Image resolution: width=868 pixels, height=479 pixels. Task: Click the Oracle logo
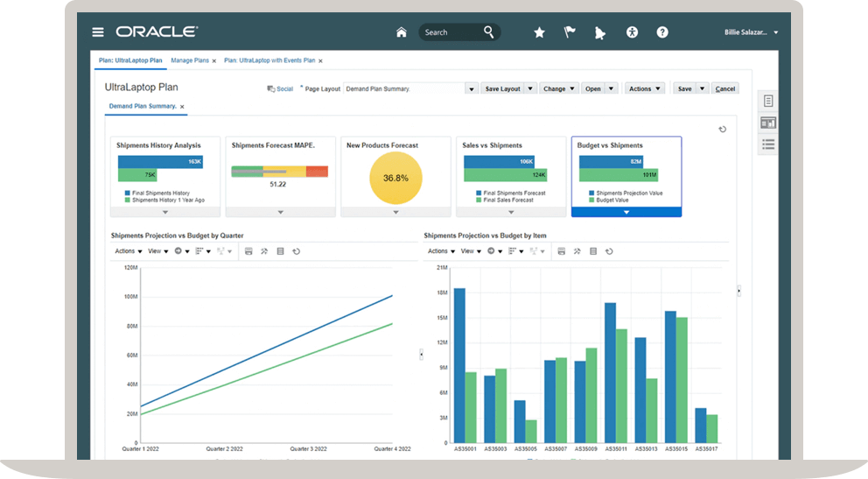pos(157,32)
